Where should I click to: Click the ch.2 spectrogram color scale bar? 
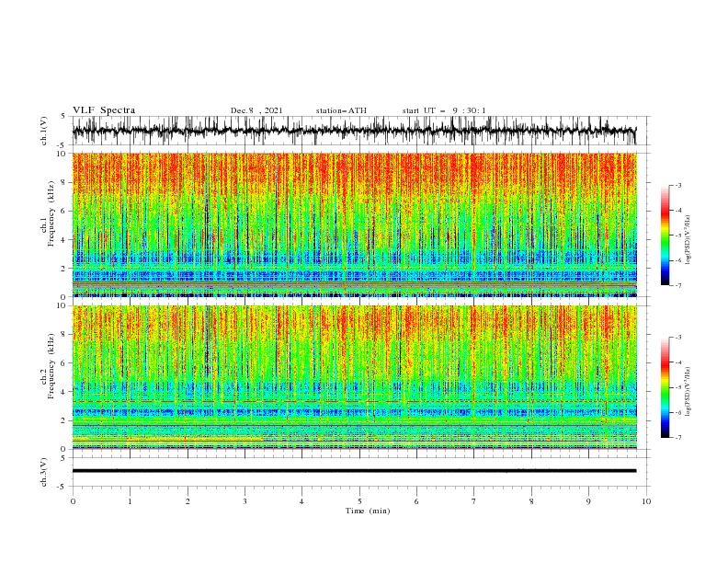(665, 387)
